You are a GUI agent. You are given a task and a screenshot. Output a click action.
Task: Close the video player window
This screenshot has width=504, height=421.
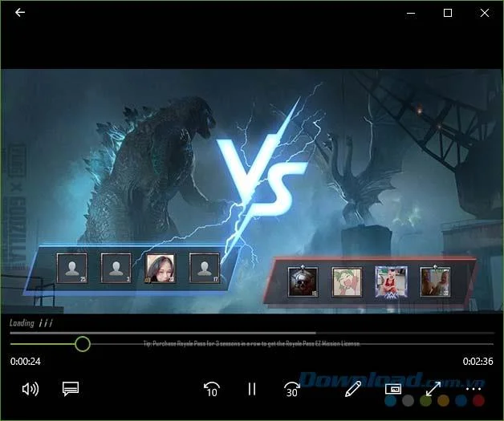point(485,13)
